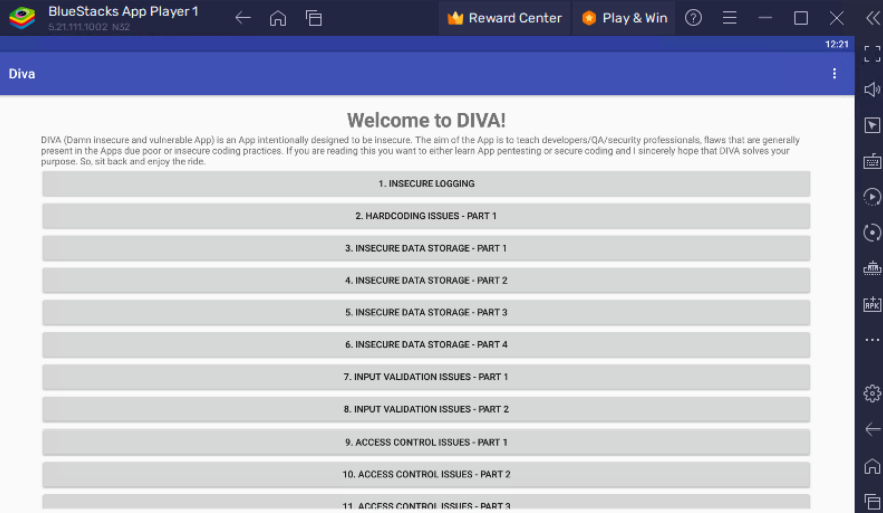Open home via the title bar home icon

[278, 18]
